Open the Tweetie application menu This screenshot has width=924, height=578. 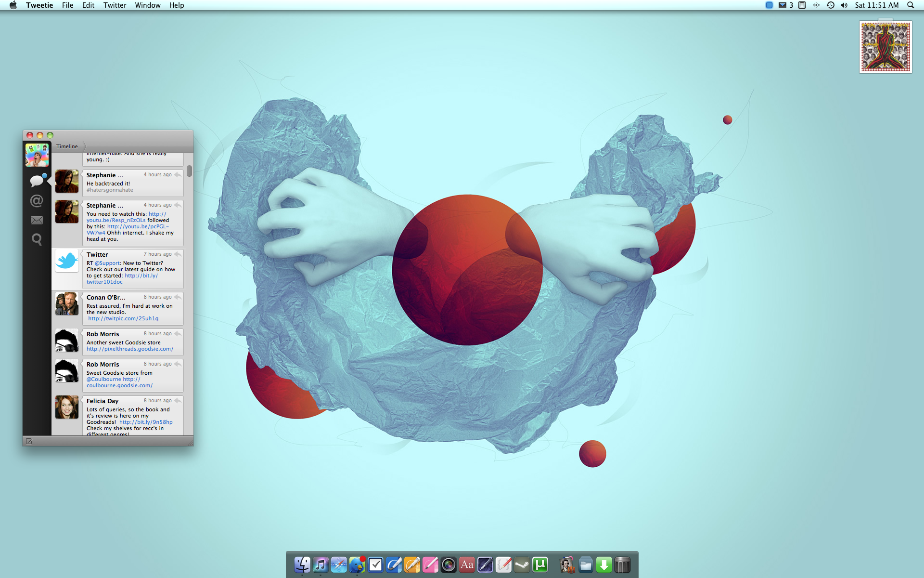pos(39,5)
